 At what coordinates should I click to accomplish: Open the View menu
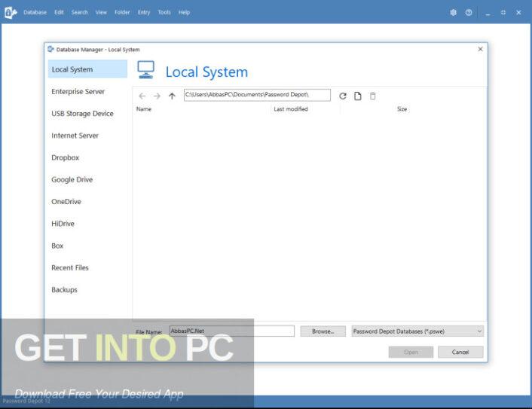click(101, 12)
